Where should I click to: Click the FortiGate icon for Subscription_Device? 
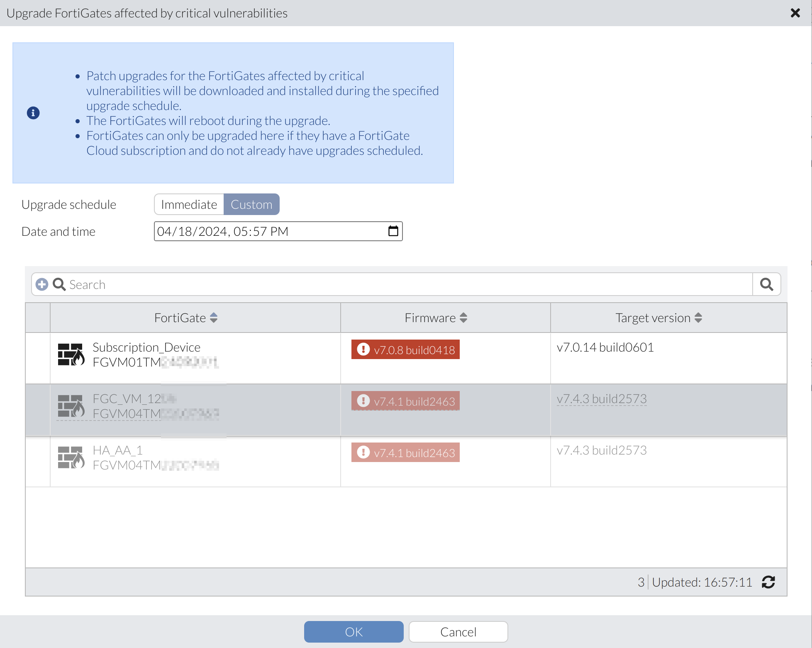[x=71, y=355]
